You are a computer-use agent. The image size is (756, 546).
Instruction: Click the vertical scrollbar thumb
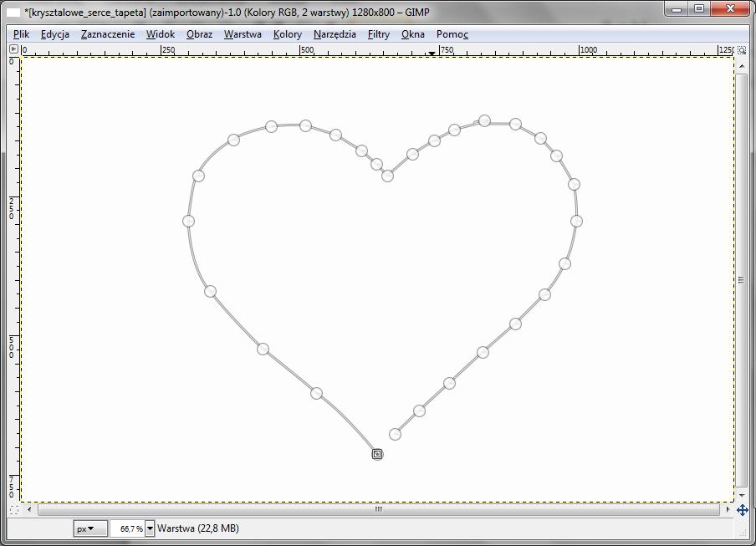point(742,280)
